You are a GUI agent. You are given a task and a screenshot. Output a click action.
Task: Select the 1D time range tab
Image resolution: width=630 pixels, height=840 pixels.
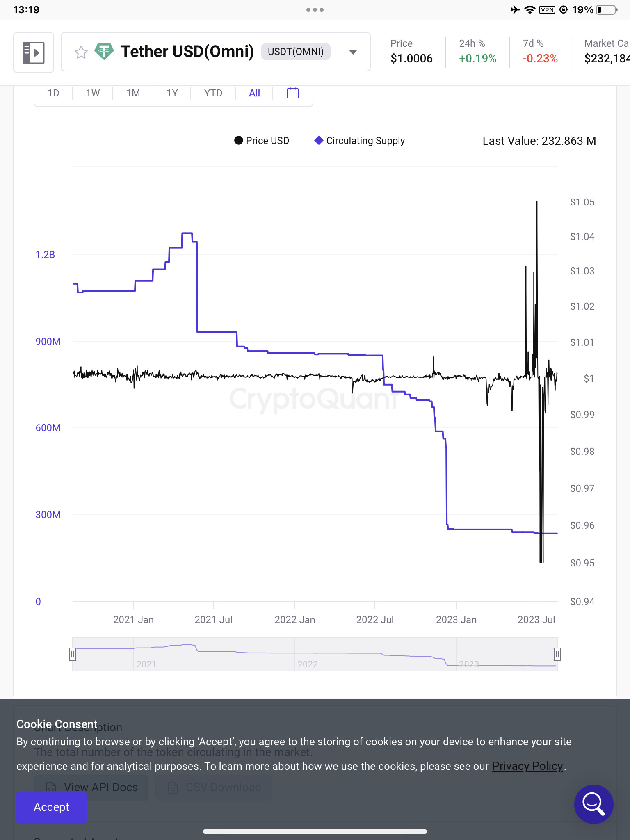click(x=53, y=93)
